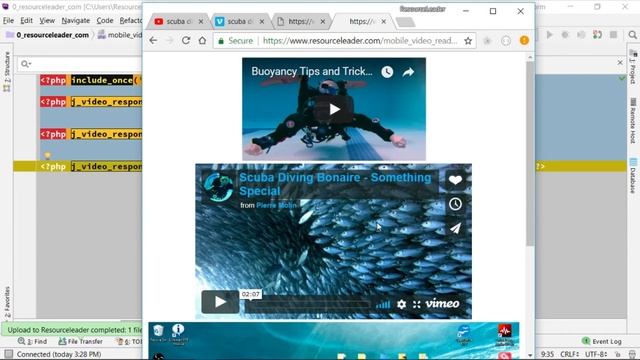The image size is (640, 360).
Task: Reload the current Chrome page
Action: (x=186, y=40)
